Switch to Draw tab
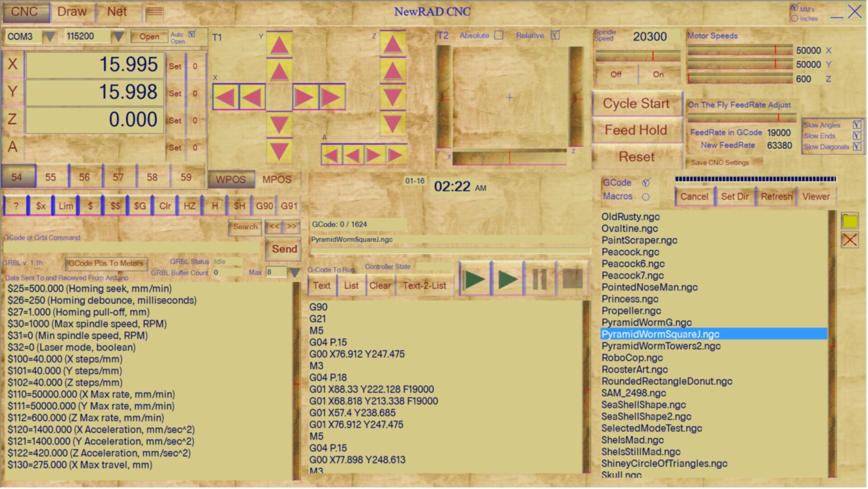The height and width of the screenshot is (489, 868). click(72, 12)
